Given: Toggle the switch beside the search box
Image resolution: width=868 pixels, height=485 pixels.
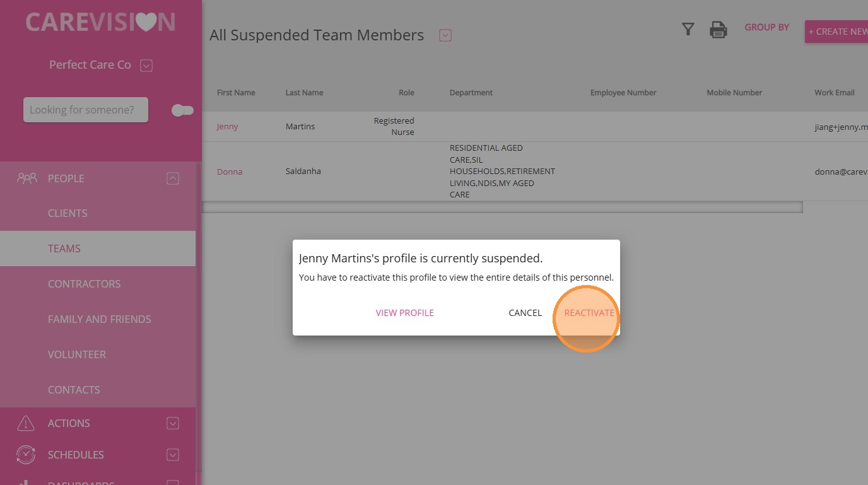Looking at the screenshot, I should [182, 110].
